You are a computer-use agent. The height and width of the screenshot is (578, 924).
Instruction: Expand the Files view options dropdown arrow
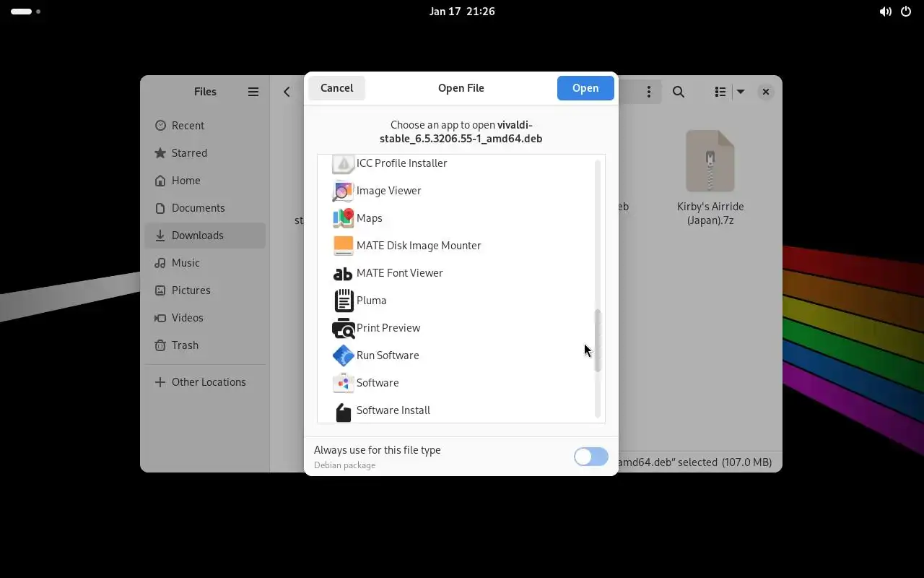(741, 92)
